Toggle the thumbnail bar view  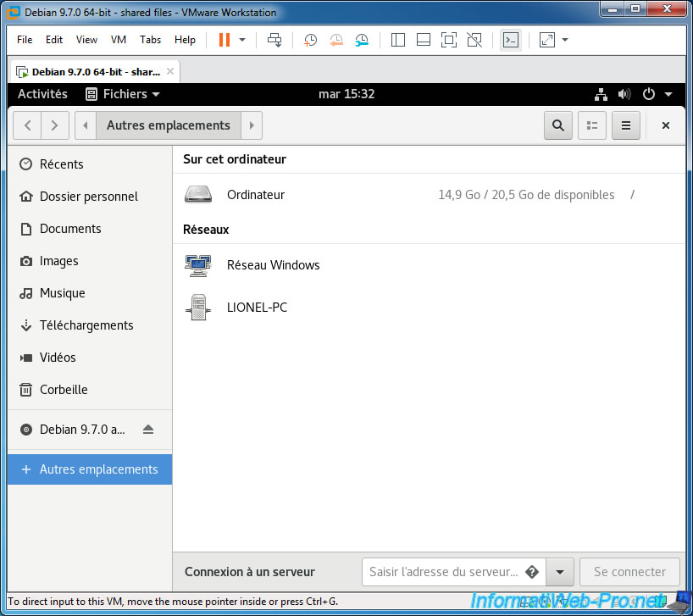coord(424,40)
